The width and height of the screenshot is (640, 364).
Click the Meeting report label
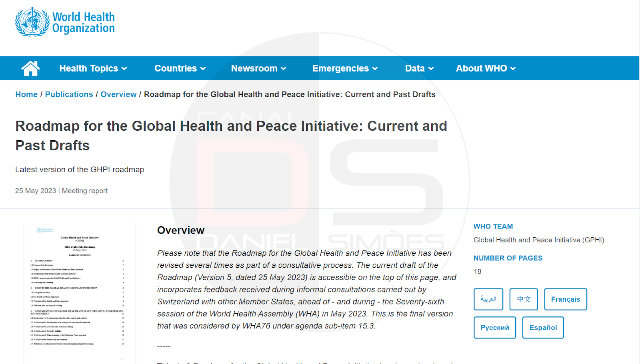coord(85,191)
